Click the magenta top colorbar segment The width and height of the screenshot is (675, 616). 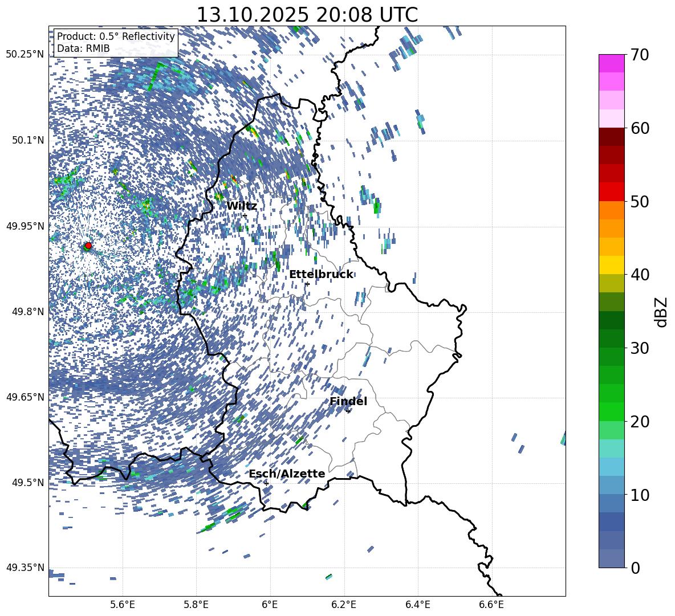(611, 64)
